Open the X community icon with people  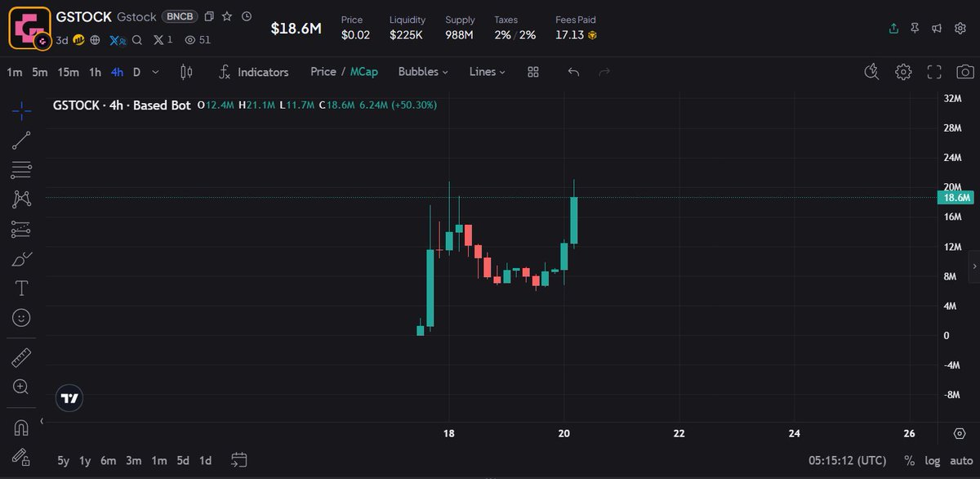coord(118,39)
